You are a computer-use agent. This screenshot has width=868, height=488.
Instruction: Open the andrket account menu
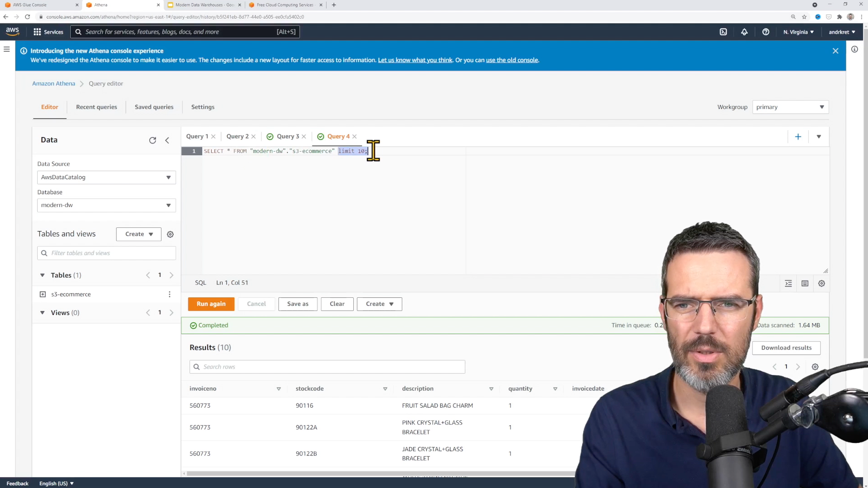842,32
